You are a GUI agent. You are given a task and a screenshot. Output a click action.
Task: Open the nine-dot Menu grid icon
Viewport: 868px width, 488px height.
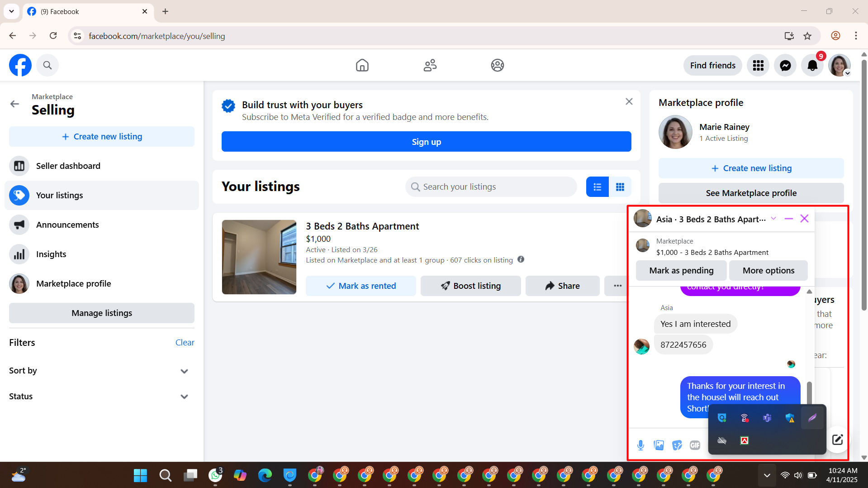point(758,66)
